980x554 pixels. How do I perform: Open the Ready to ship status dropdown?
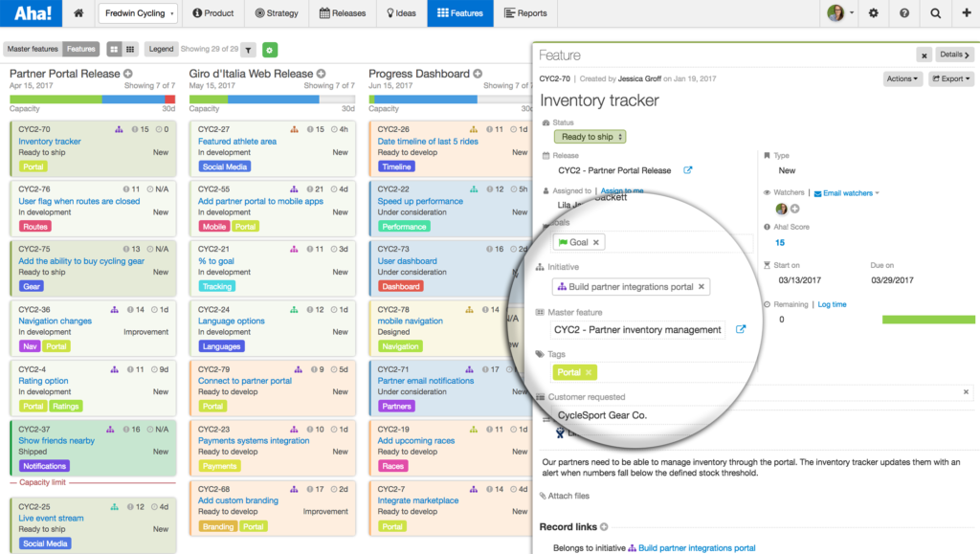(590, 136)
